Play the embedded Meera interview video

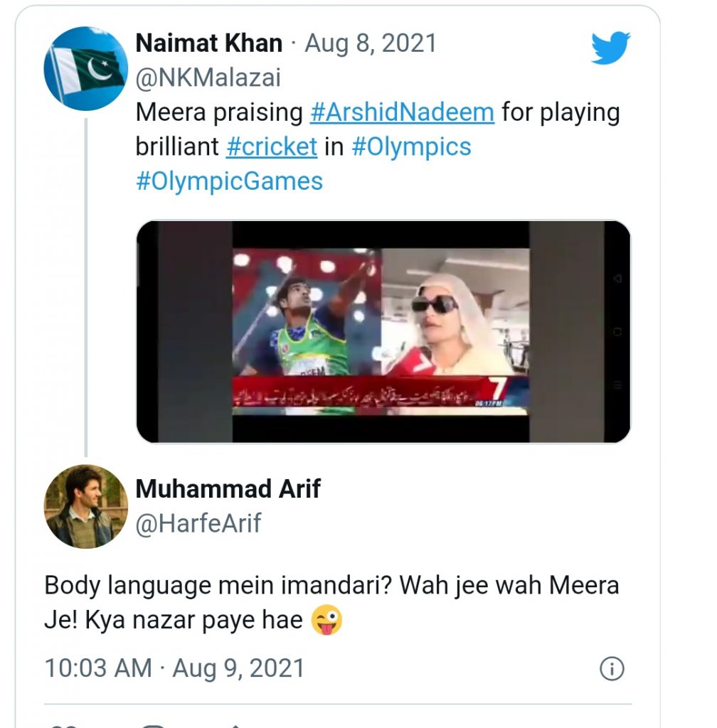[383, 331]
